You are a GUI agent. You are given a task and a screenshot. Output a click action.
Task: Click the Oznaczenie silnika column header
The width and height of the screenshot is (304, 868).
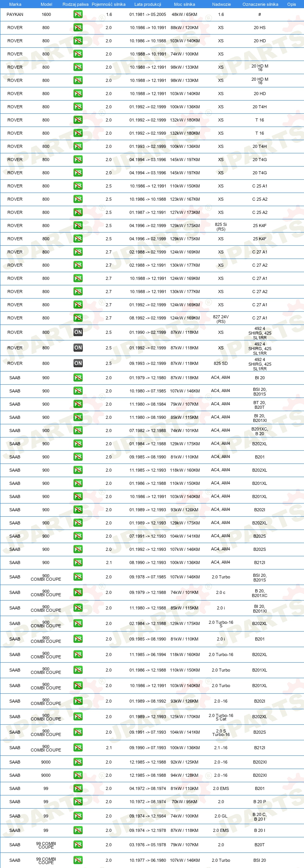point(260,4)
